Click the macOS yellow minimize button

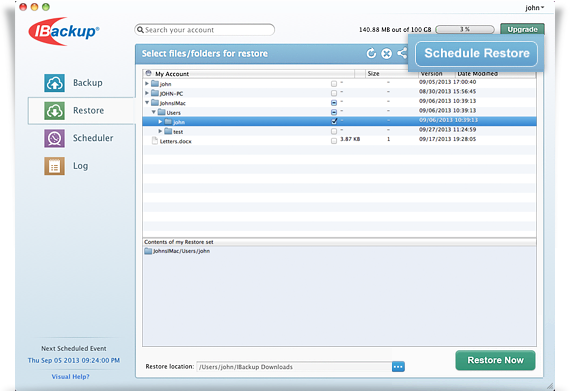click(x=35, y=7)
